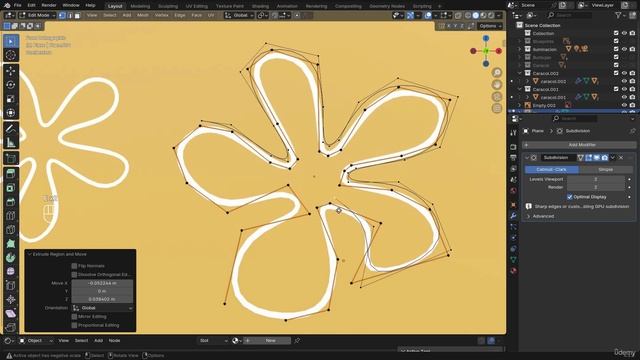Select the Annotate pencil tool
The image size is (640, 360).
11,129
